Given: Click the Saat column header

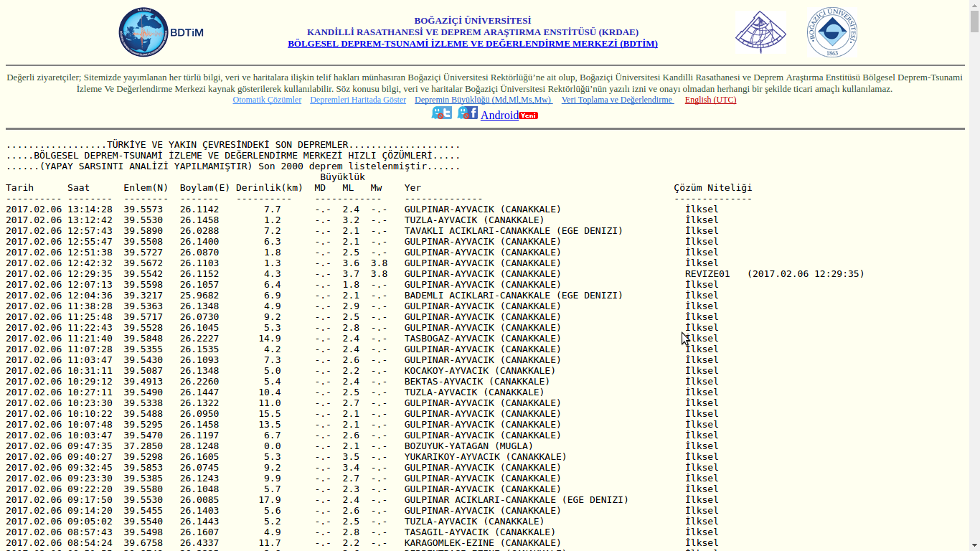Looking at the screenshot, I should click(79, 188).
